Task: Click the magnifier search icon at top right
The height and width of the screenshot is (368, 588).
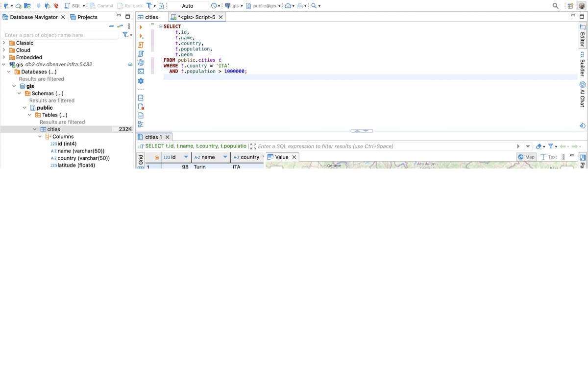Action: coord(555,6)
